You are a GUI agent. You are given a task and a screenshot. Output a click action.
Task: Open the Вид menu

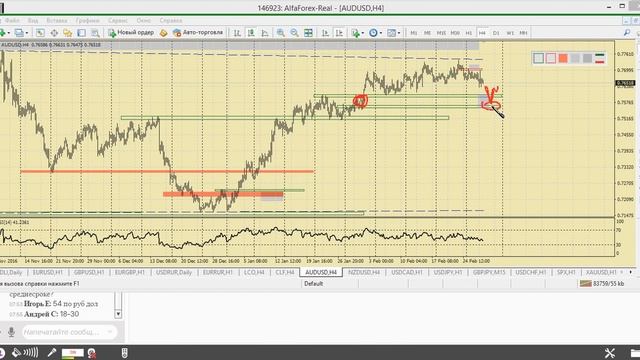(x=33, y=20)
